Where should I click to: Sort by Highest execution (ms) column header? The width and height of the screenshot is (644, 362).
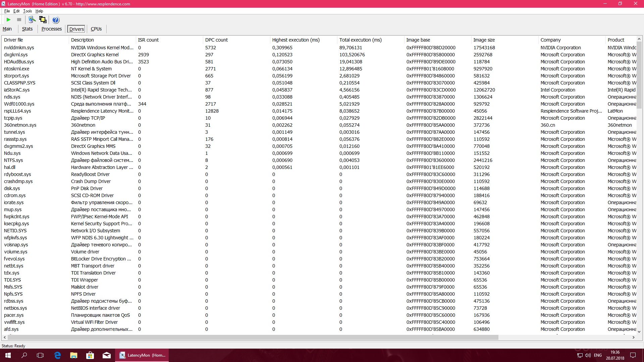(296, 40)
